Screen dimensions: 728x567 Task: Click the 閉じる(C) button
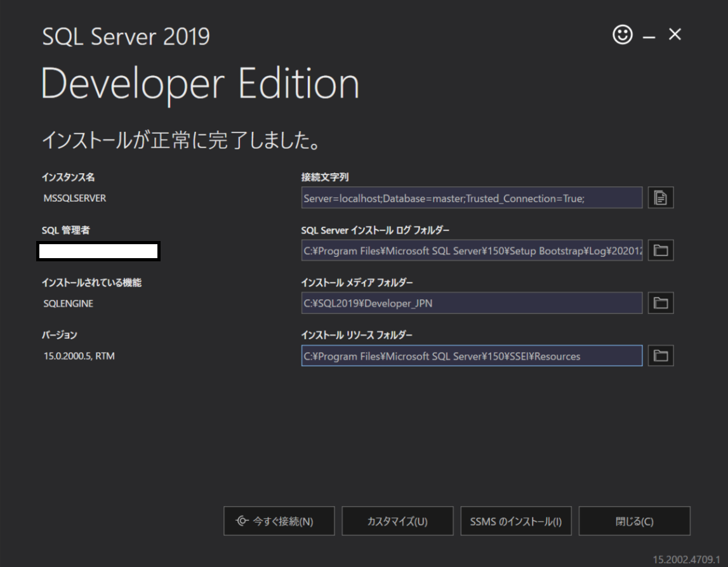[635, 521]
